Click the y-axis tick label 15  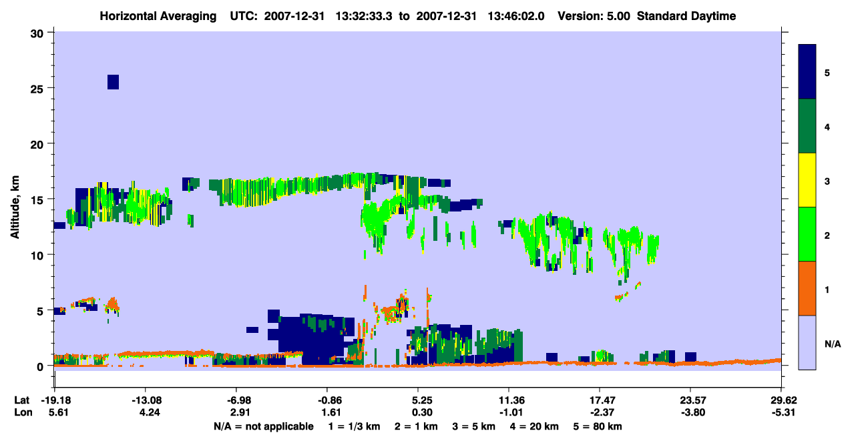[39, 199]
